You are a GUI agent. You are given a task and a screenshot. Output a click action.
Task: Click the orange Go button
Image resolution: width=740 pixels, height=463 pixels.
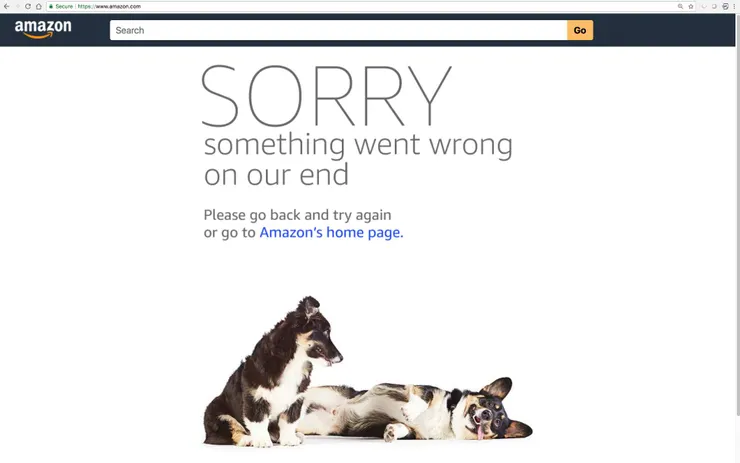[x=580, y=30]
